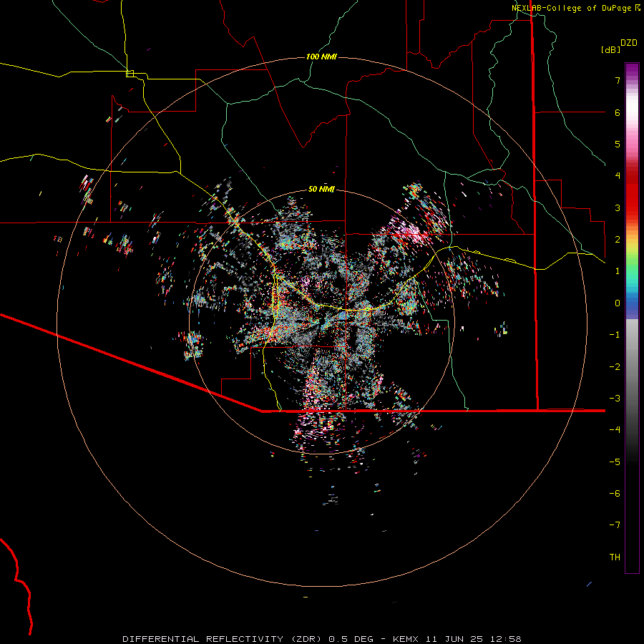Viewport: 644px width, 644px height.
Task: Click the 7 value on the color scale
Action: tap(618, 80)
